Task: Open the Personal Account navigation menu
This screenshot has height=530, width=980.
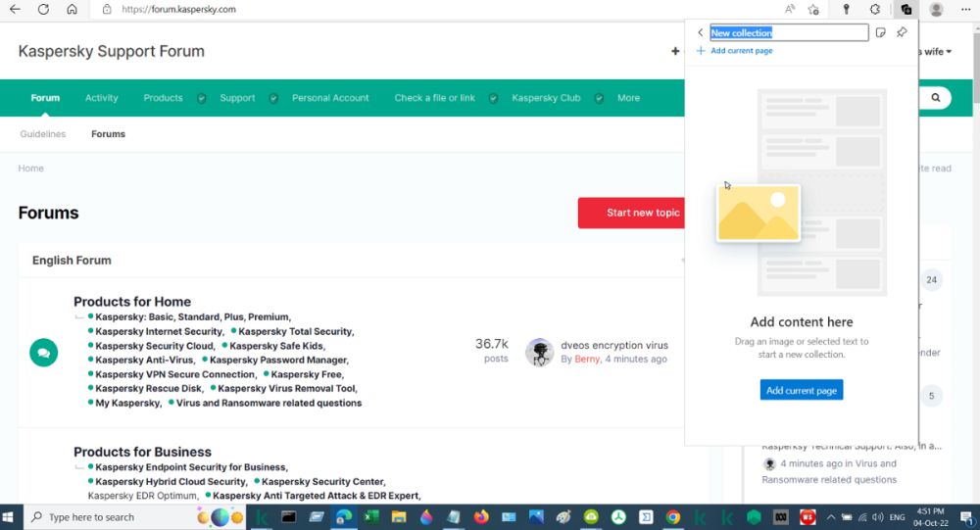Action: tap(330, 98)
